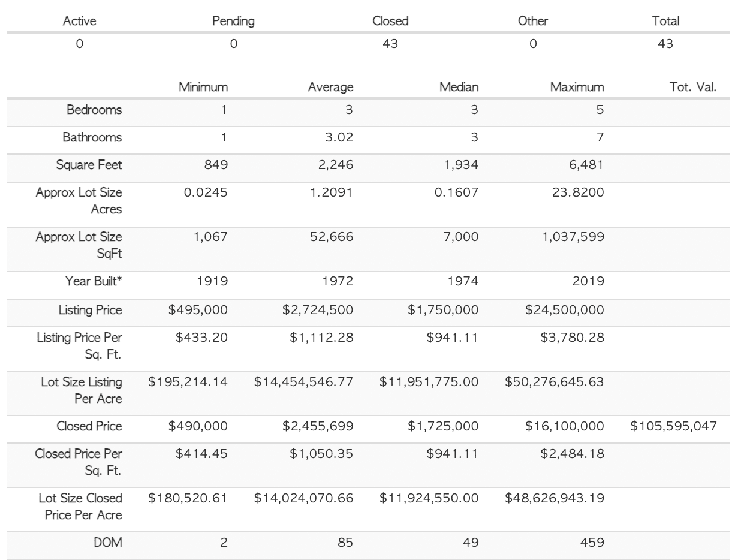The height and width of the screenshot is (560, 735).
Task: Click the Closed count of 43
Action: [x=390, y=44]
